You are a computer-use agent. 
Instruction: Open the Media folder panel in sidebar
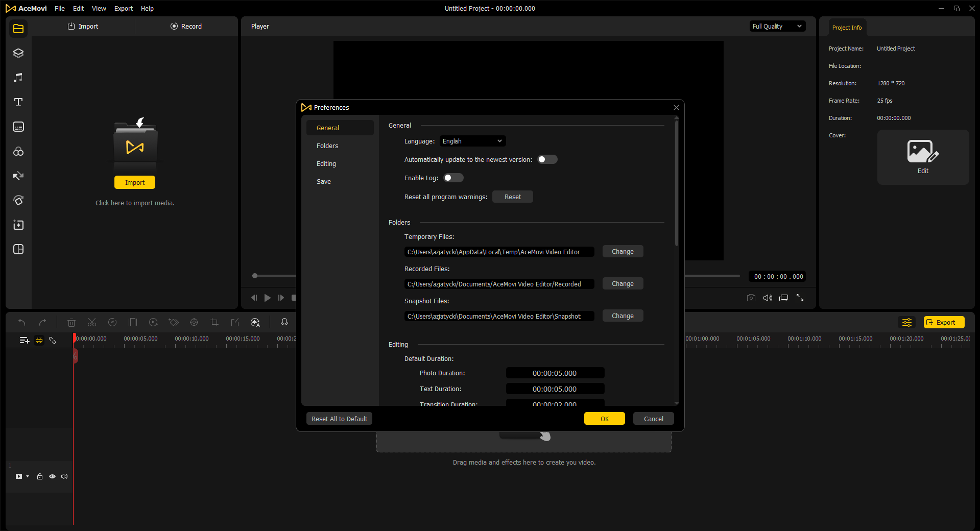(x=18, y=29)
